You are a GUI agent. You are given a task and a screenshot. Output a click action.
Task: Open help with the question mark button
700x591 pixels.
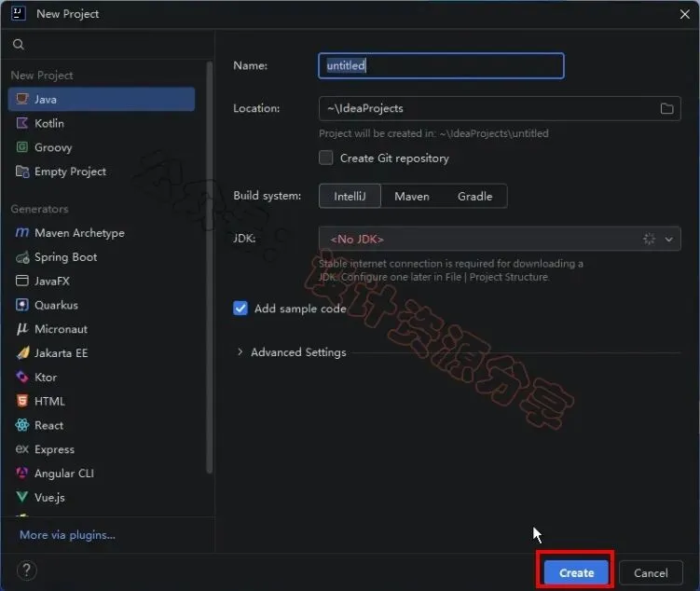[x=27, y=570]
